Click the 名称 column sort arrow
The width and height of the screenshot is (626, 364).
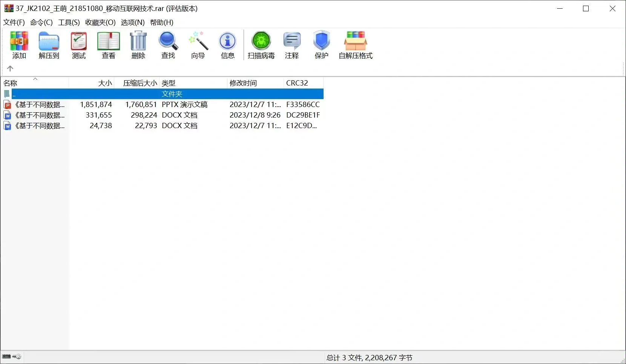tap(35, 79)
